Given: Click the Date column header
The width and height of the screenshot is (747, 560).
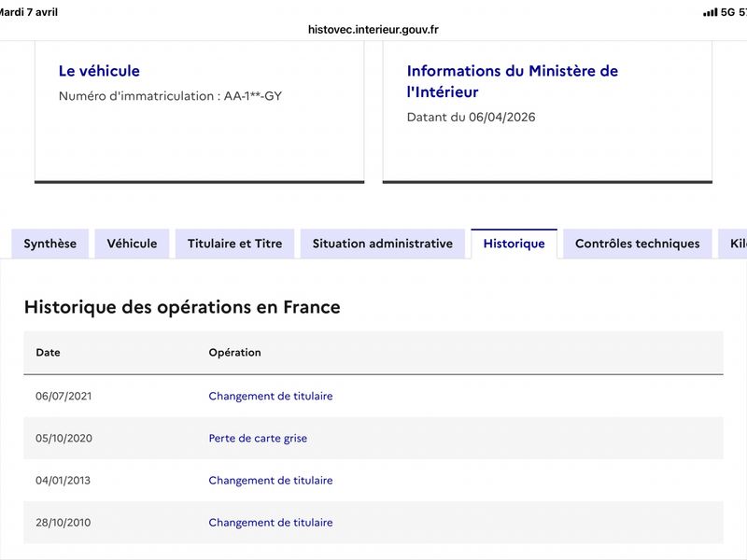Looking at the screenshot, I should coord(49,353).
